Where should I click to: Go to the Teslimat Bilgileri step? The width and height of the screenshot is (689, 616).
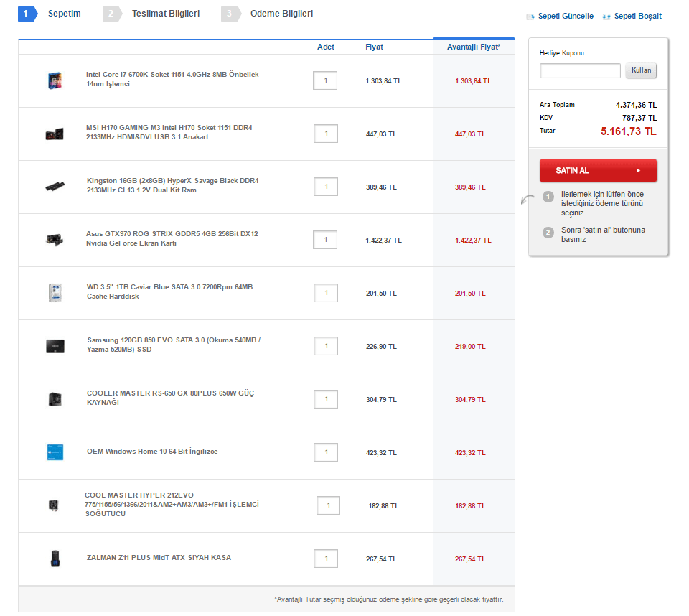[x=165, y=14]
